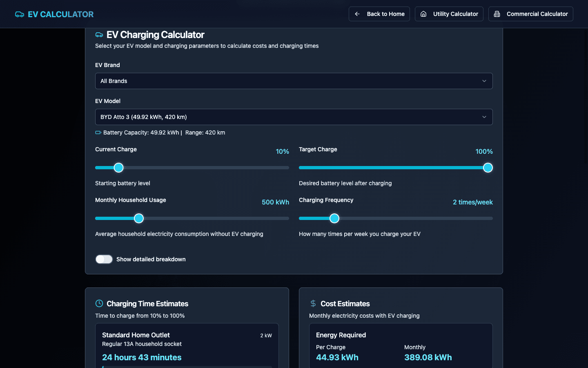Click the battery icon next to Battery Capacity
588x368 pixels.
[x=98, y=132]
